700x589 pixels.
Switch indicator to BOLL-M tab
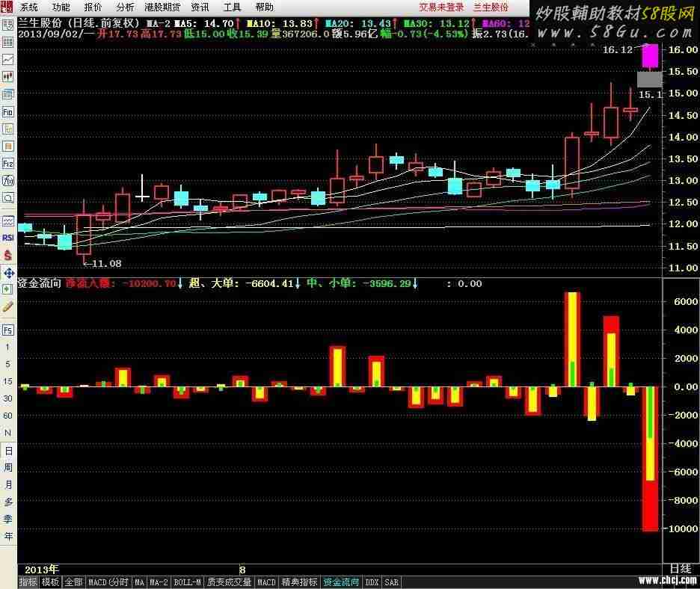(188, 582)
